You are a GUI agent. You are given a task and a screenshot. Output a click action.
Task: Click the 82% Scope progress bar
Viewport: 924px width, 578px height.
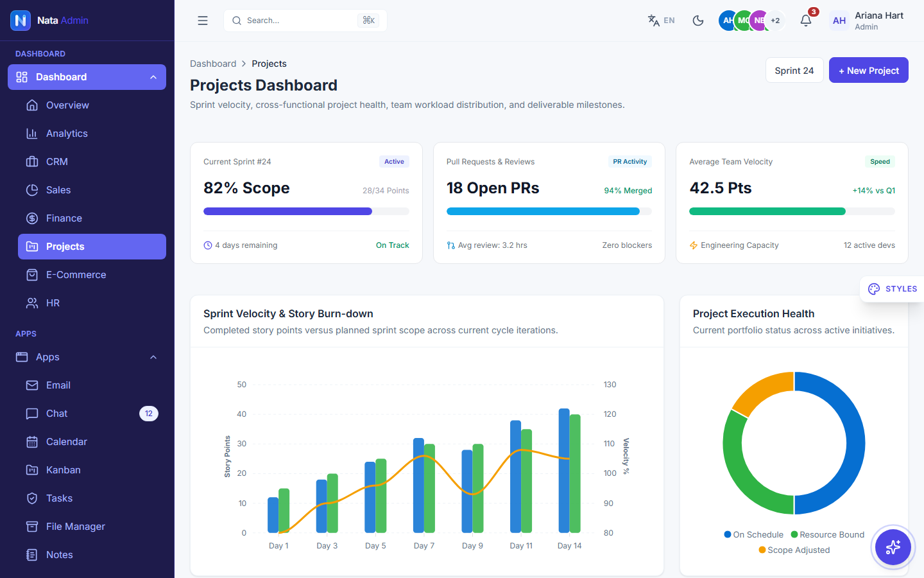coord(306,211)
